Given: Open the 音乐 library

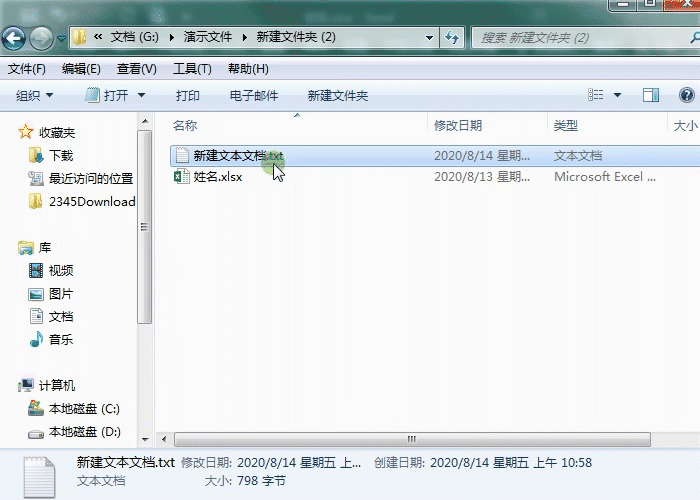Looking at the screenshot, I should pyautogui.click(x=61, y=340).
